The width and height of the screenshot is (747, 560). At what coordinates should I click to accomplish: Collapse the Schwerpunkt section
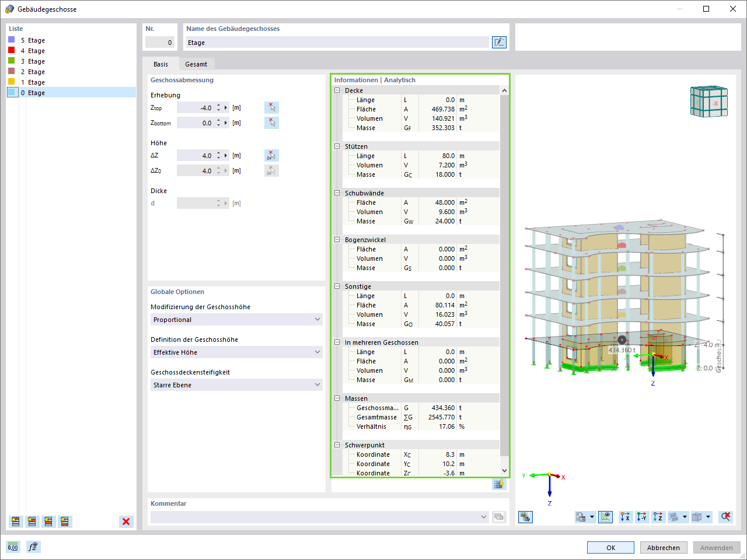click(337, 445)
